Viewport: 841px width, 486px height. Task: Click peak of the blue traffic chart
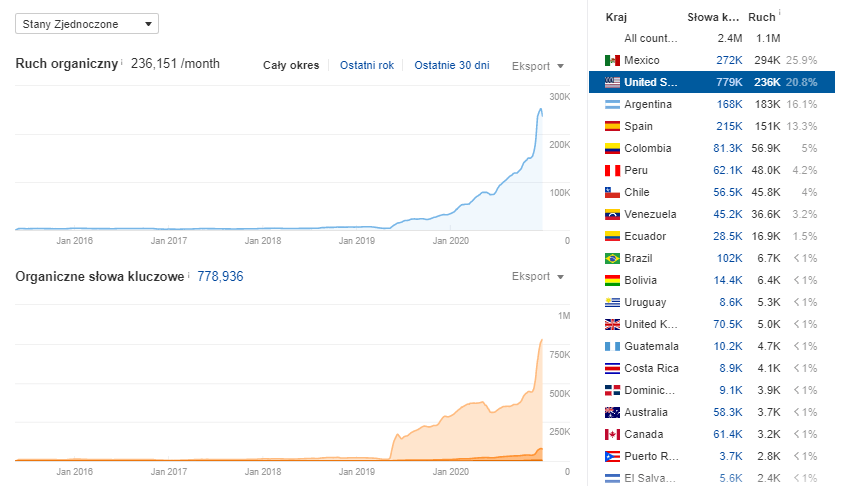click(541, 109)
